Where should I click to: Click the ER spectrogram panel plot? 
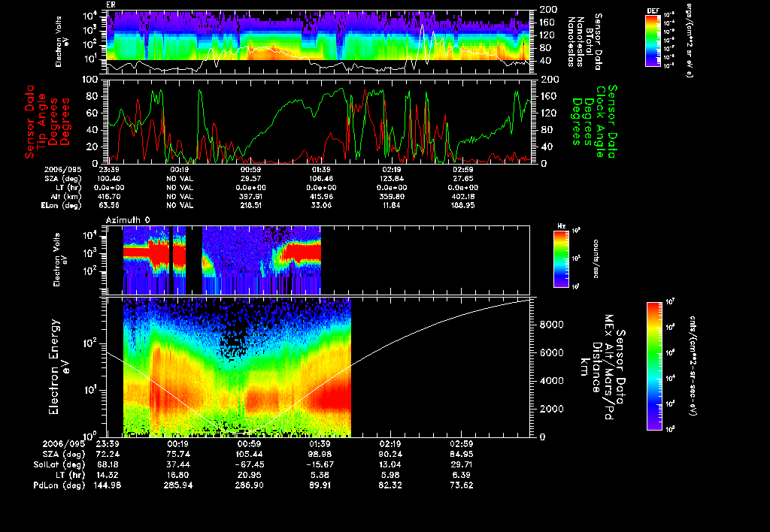319,42
